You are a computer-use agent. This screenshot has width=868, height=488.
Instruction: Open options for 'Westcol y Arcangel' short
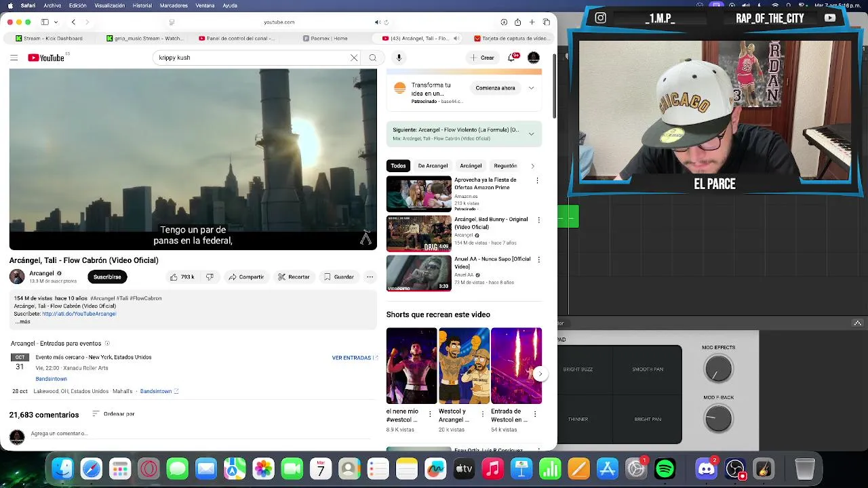[x=483, y=414]
